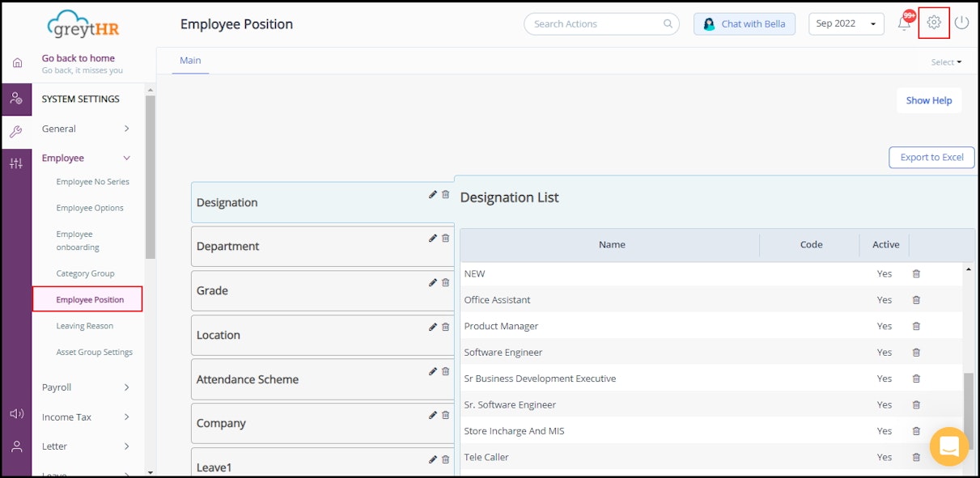
Task: Delete the Grade category via trash icon
Action: point(445,282)
